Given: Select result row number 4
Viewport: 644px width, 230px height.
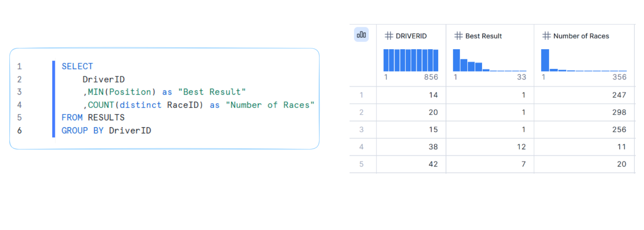Looking at the screenshot, I should click(x=361, y=147).
